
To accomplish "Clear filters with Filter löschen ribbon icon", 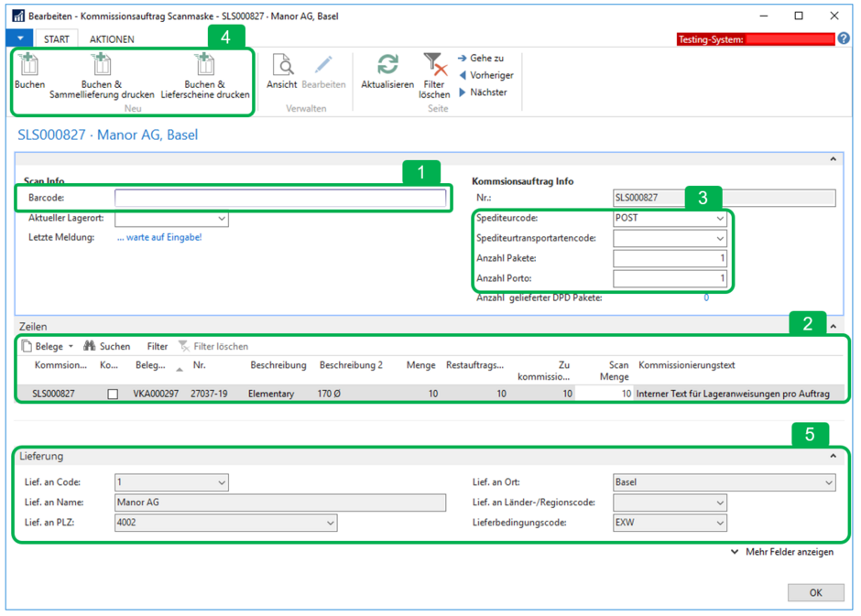I will pos(434,65).
